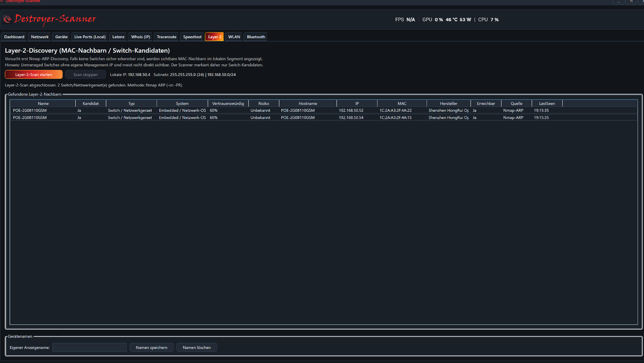Click MAC address 1C:2A:A3:2F:4A:22
The height and width of the screenshot is (363, 644).
pyautogui.click(x=396, y=110)
